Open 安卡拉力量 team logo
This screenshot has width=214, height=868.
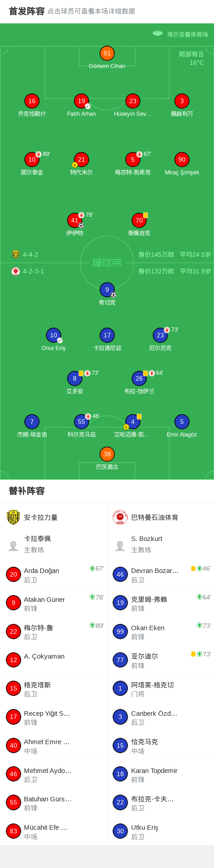click(14, 518)
